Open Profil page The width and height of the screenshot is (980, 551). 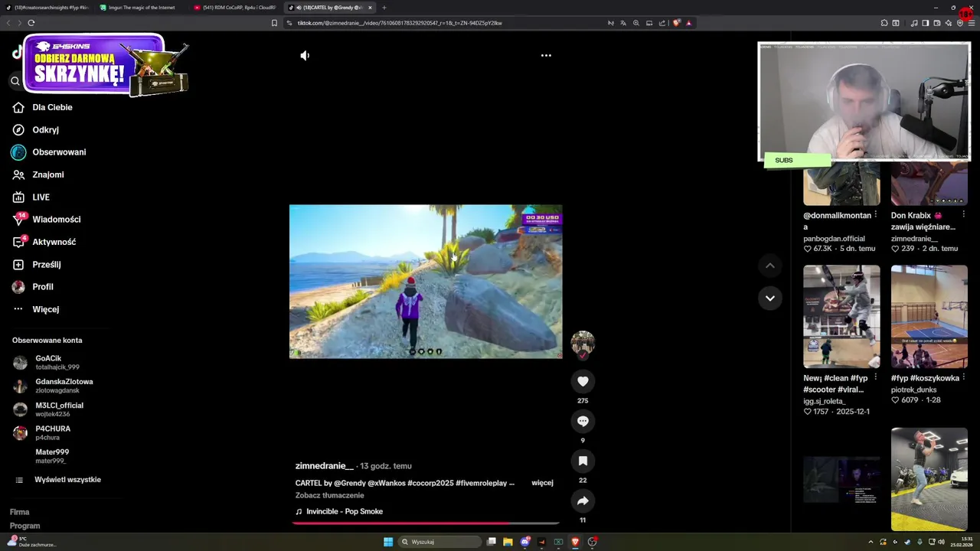click(x=42, y=287)
